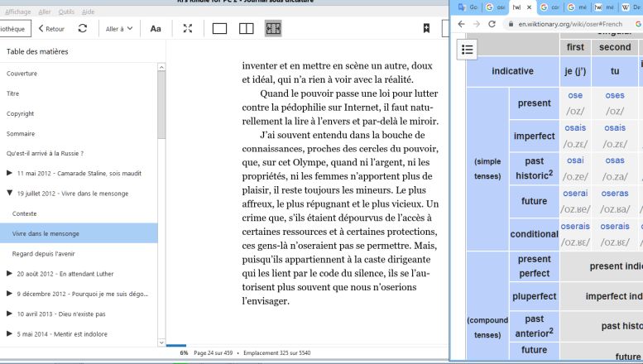Open the Bibliothèque library button

(x=13, y=29)
